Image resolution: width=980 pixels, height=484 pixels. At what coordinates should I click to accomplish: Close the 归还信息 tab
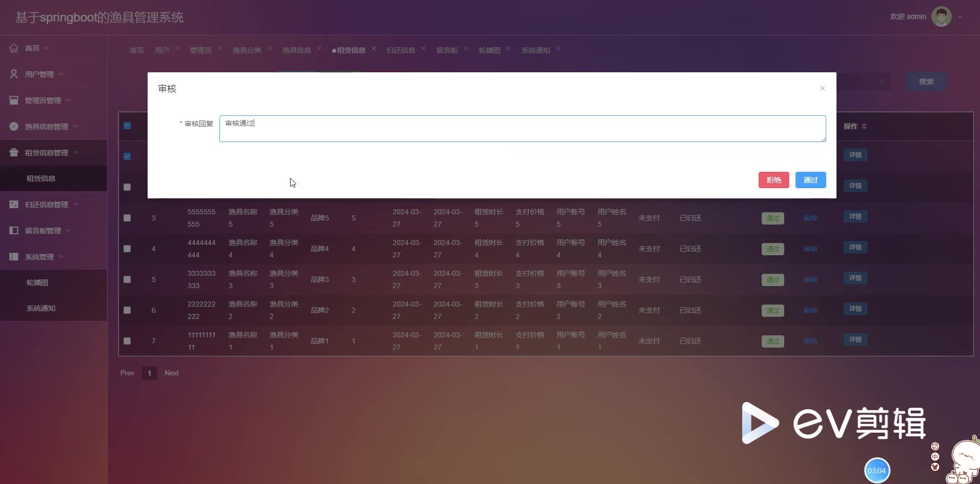coord(423,48)
